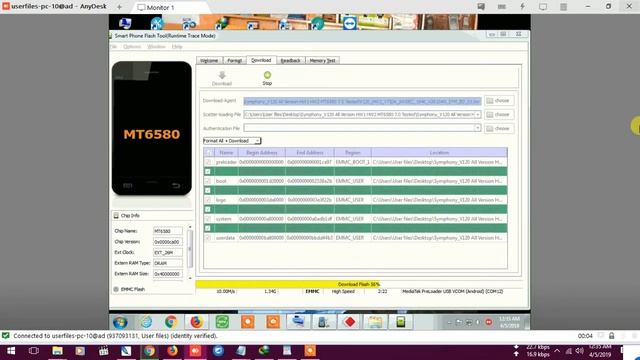Open volume control in local system tray

pos(580,351)
